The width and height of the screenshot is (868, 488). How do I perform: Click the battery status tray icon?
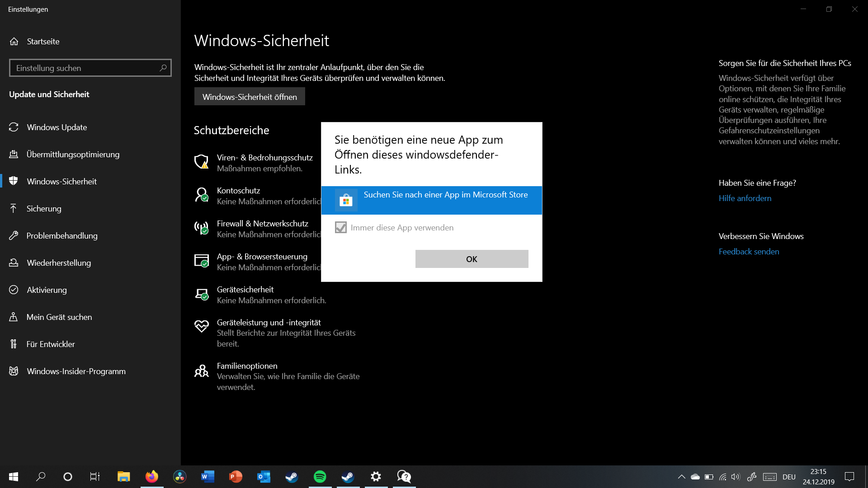tap(709, 477)
